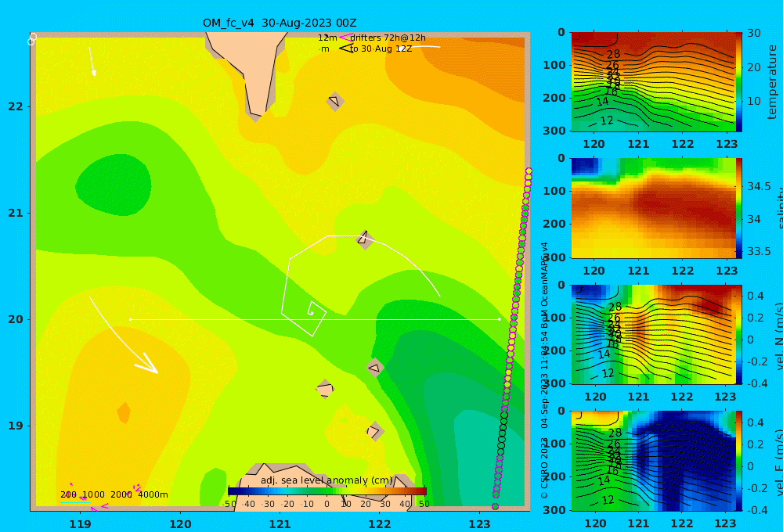
Task: Click the green drifter circle at track bottom
Action: [x=495, y=506]
